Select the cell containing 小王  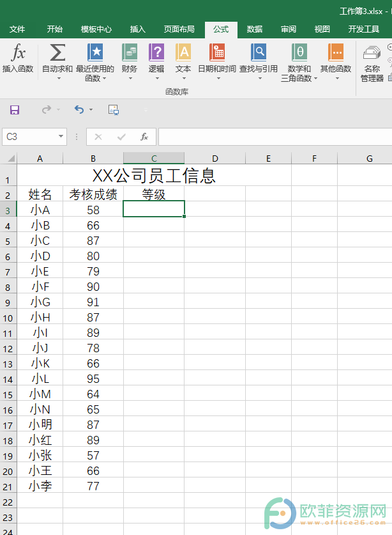tap(40, 470)
